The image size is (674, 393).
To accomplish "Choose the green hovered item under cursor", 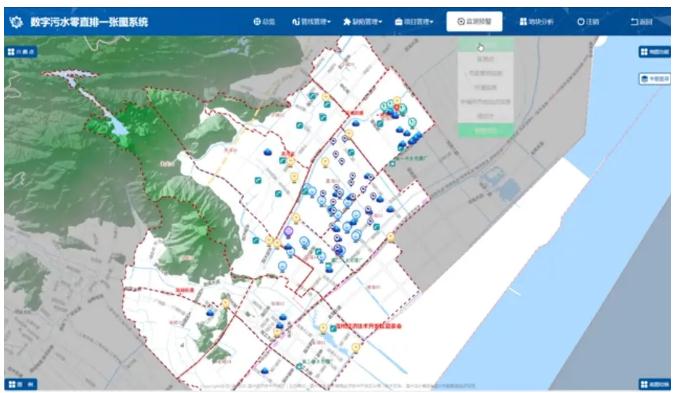I will coord(486,45).
